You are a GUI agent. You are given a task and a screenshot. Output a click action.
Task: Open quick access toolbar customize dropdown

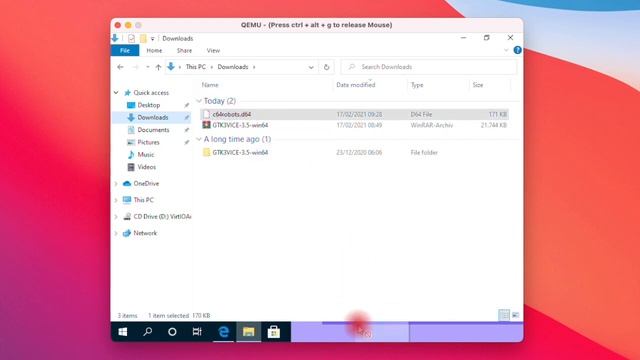152,39
